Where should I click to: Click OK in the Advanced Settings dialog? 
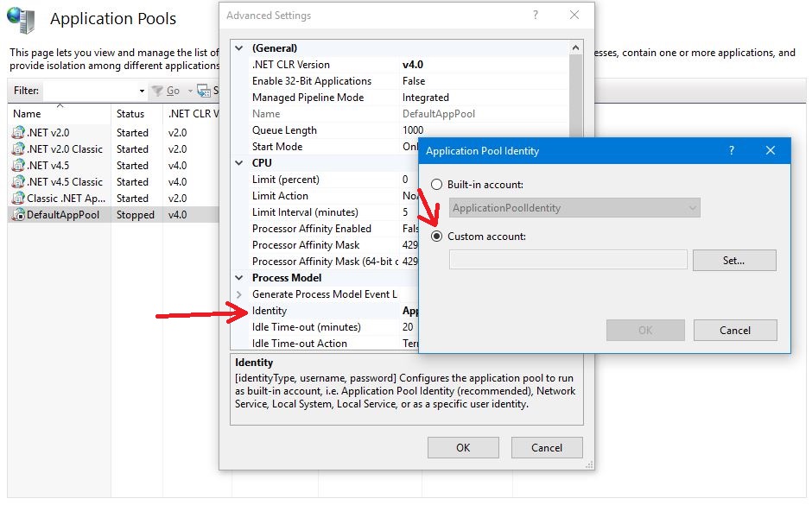(x=463, y=447)
